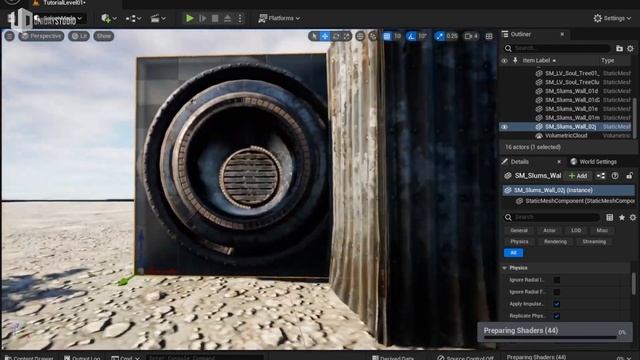Change rotation snap value 10°
640x360 pixels.
(422, 36)
